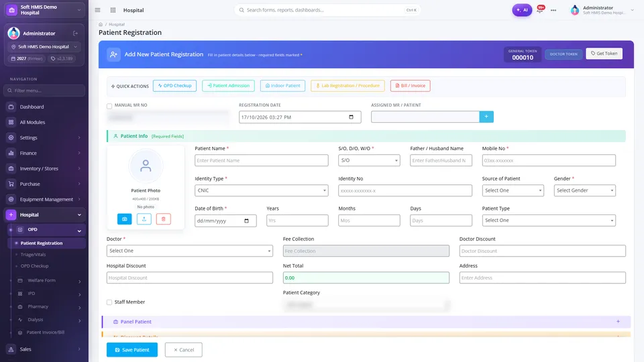Open the apps grid icon
This screenshot has width=644, height=362.
point(113,10)
